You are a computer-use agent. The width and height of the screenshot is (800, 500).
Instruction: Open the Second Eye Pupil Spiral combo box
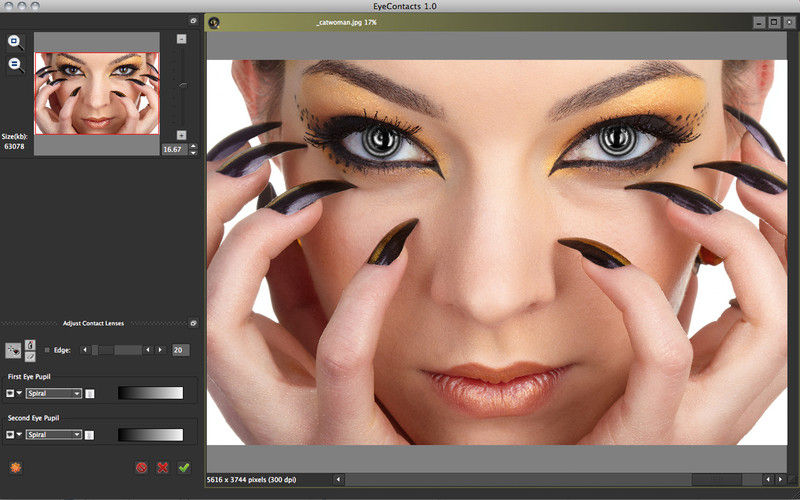pyautogui.click(x=54, y=435)
